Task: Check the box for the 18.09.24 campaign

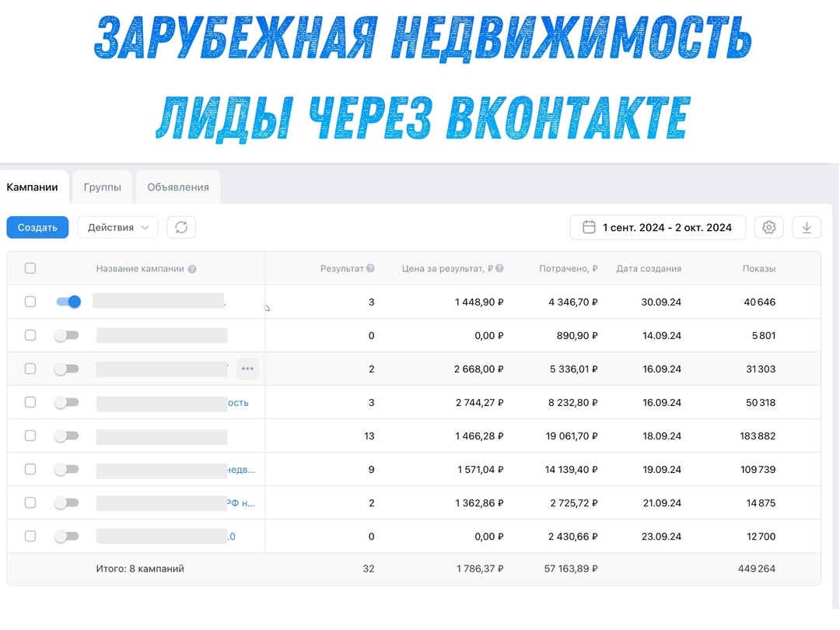Action: pos(30,436)
